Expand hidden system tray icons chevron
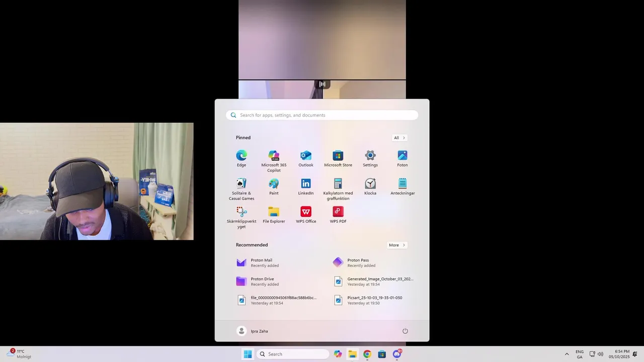Image resolution: width=644 pixels, height=362 pixels. point(567,354)
